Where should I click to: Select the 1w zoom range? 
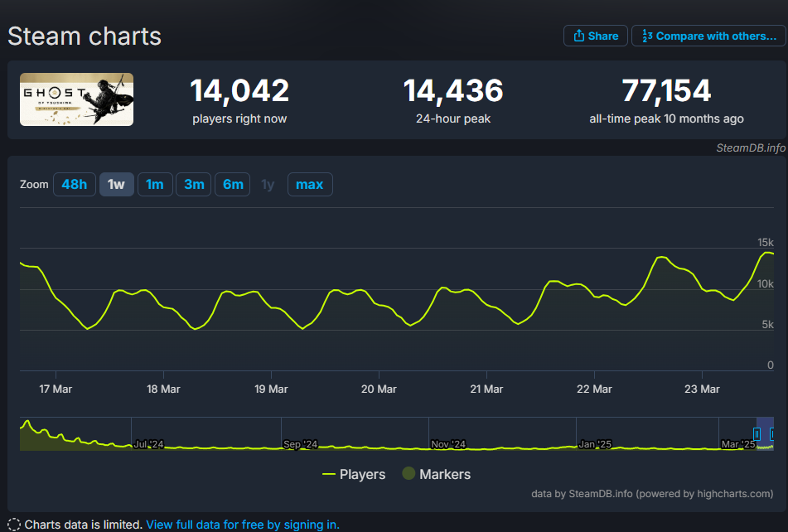117,184
